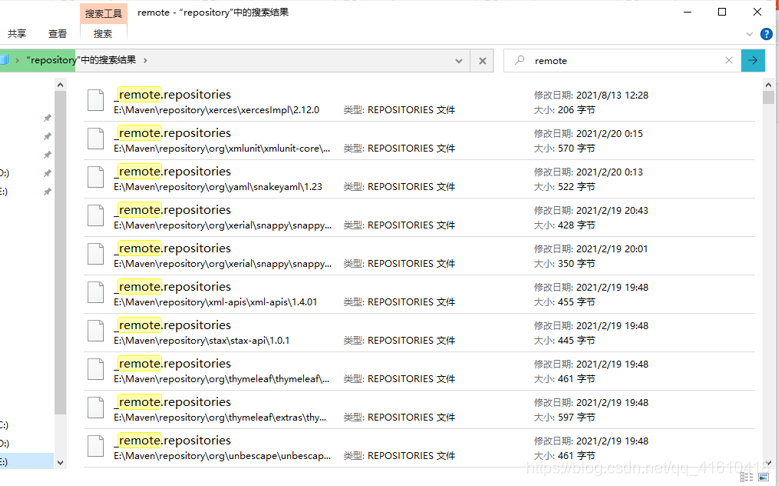This screenshot has height=486, width=779.
Task: Expand the ribbon using the chevron
Action: [x=750, y=34]
